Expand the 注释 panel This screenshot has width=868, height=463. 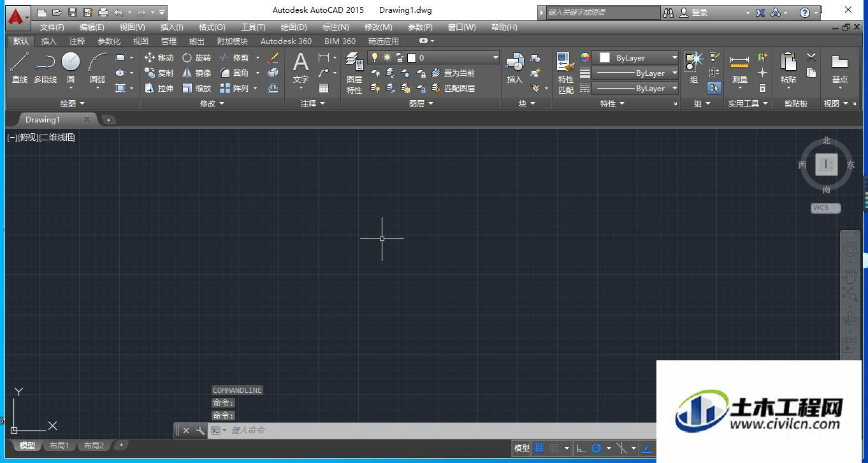click(x=313, y=103)
